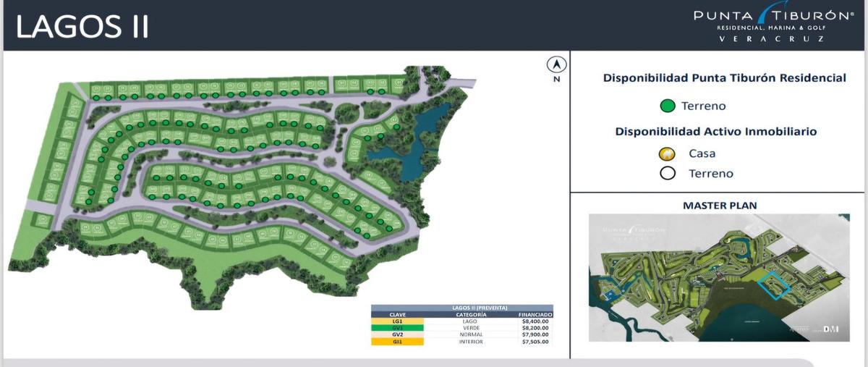This screenshot has width=868, height=367.
Task: Click the NORMAL category cell
Action: [471, 334]
